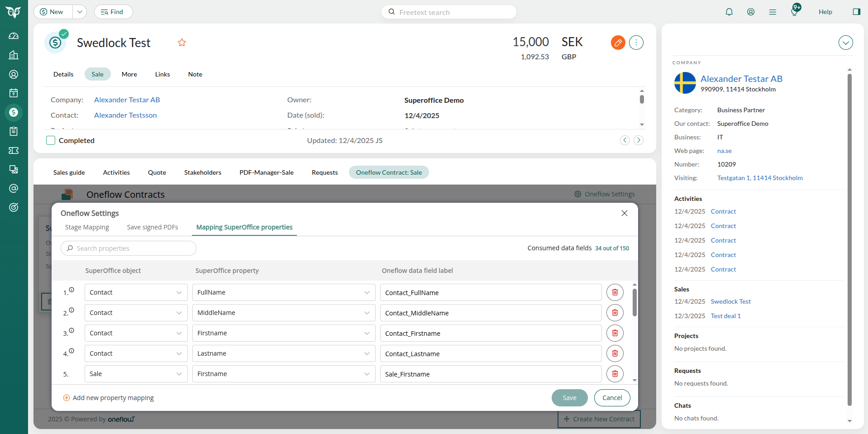The width and height of the screenshot is (868, 434).
Task: Tick the Completed checkbox
Action: coord(51,140)
